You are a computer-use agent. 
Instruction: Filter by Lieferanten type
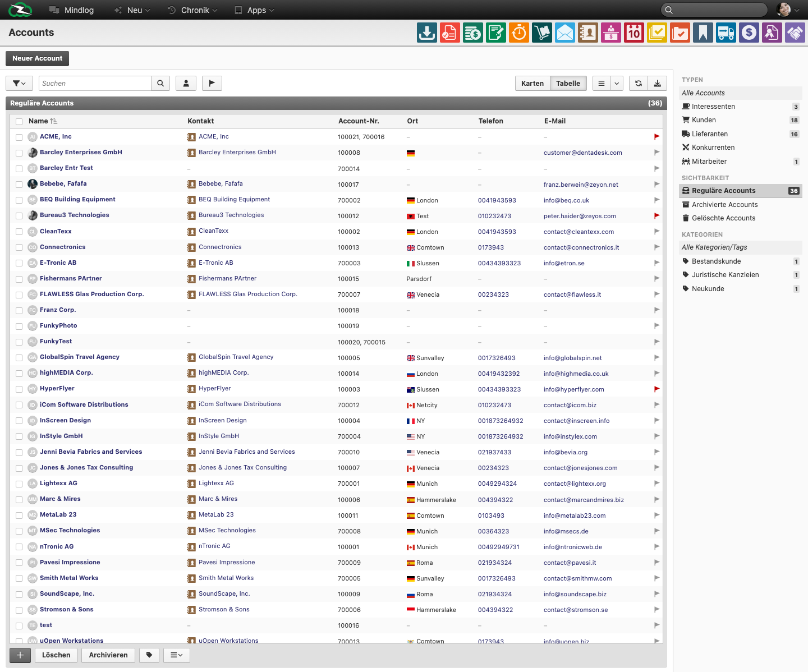(x=740, y=134)
